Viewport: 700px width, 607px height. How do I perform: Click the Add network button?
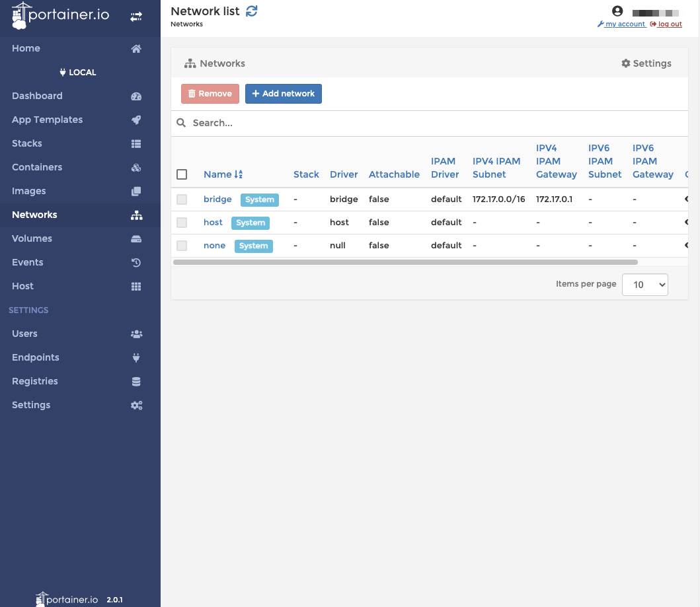point(284,94)
